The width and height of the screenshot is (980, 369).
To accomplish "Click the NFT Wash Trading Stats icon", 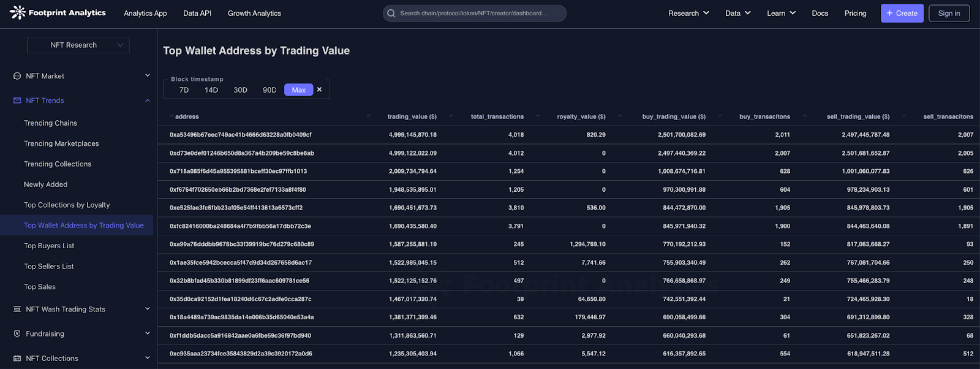I will click(x=17, y=310).
